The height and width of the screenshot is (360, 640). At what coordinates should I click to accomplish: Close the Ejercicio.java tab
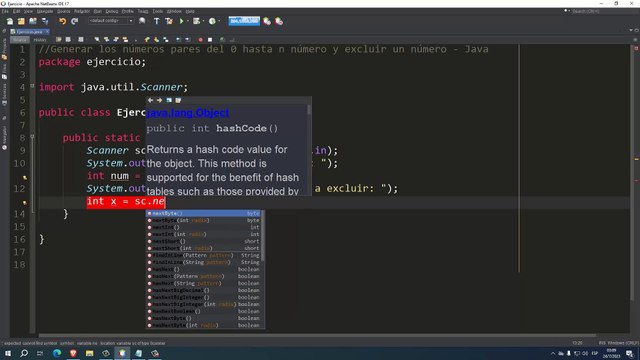[47, 31]
